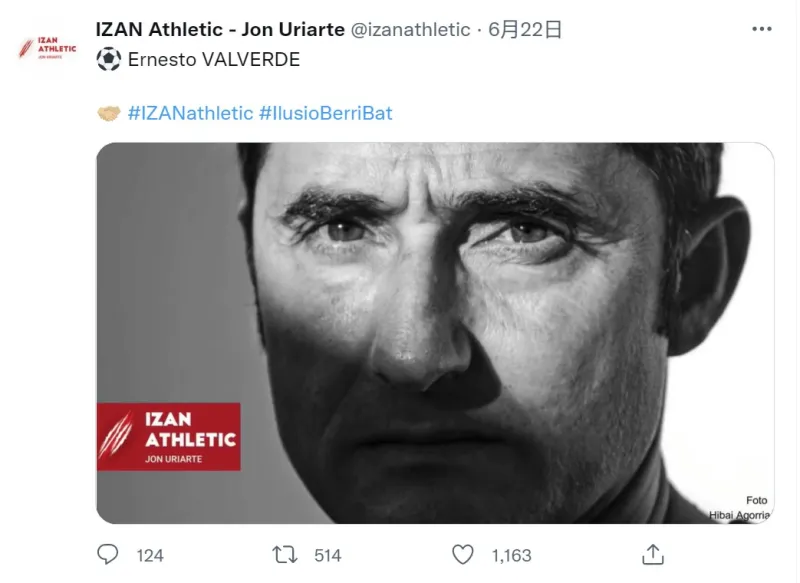
Task: Open the #IZANathletic hashtag
Action: pyautogui.click(x=191, y=113)
